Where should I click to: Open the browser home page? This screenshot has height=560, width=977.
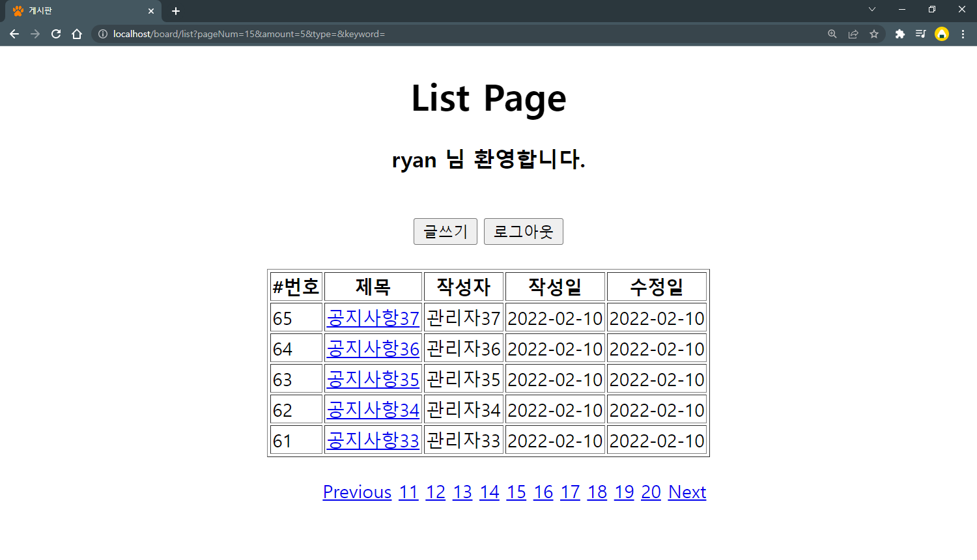[77, 34]
